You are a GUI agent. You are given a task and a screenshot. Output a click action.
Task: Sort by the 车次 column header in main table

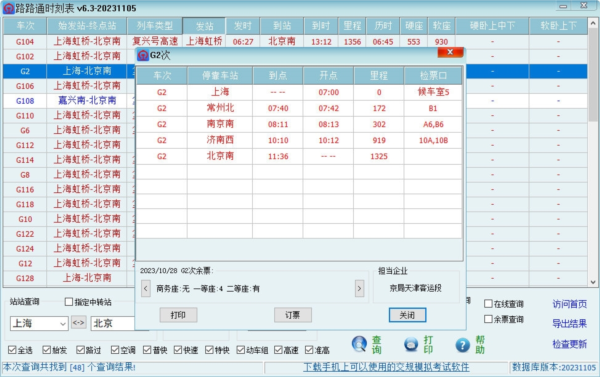(25, 26)
